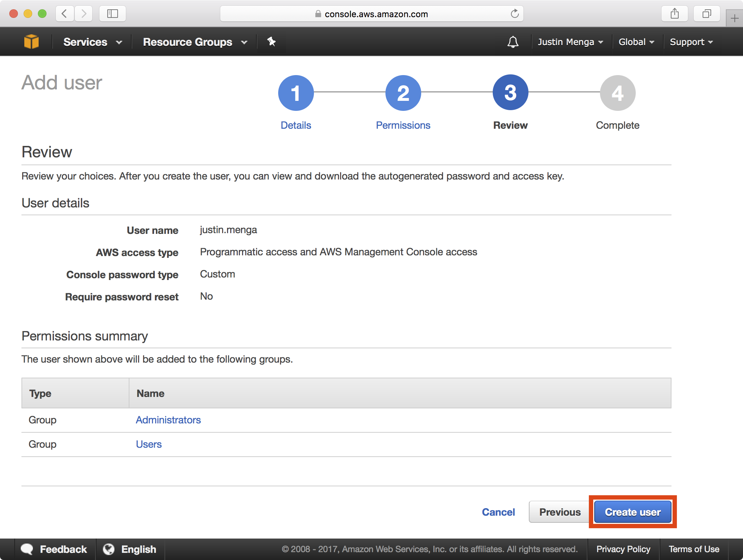Toggle the Safari sidebar icon
This screenshot has width=743, height=560.
(113, 14)
